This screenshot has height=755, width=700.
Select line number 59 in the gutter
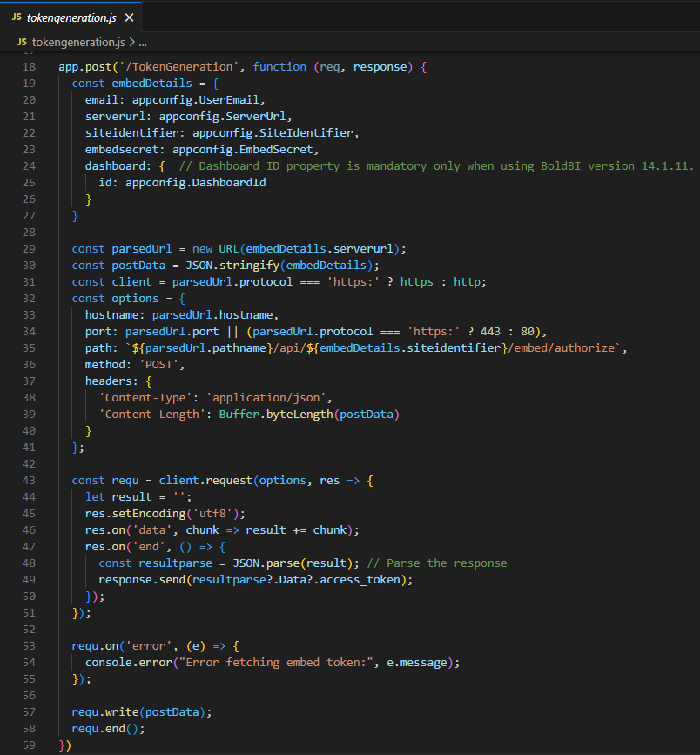[28, 745]
